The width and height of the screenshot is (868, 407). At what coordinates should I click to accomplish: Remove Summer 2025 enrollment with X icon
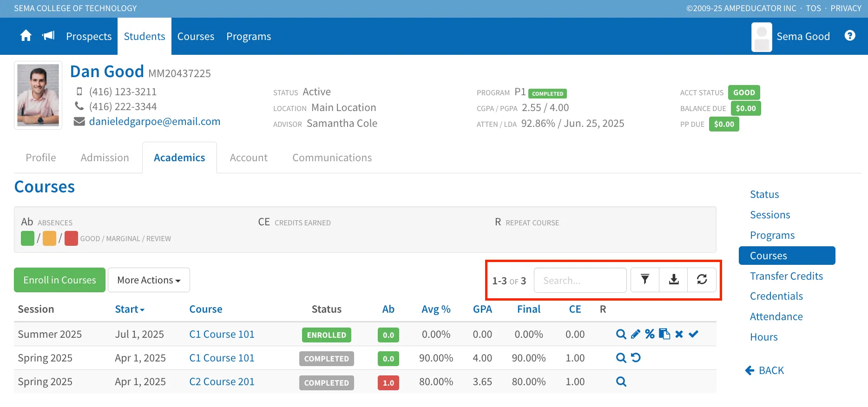(x=679, y=334)
